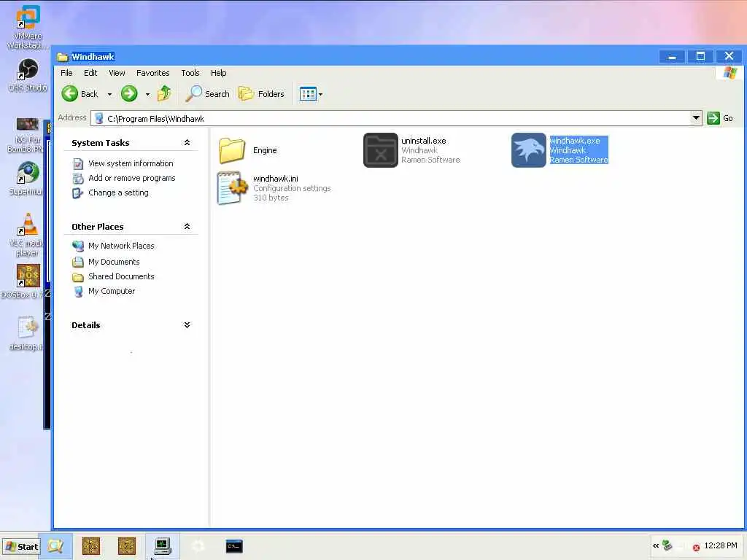Screen dimensions: 747x560
Task: Expand hidden tray icons chevron
Action: 656,545
